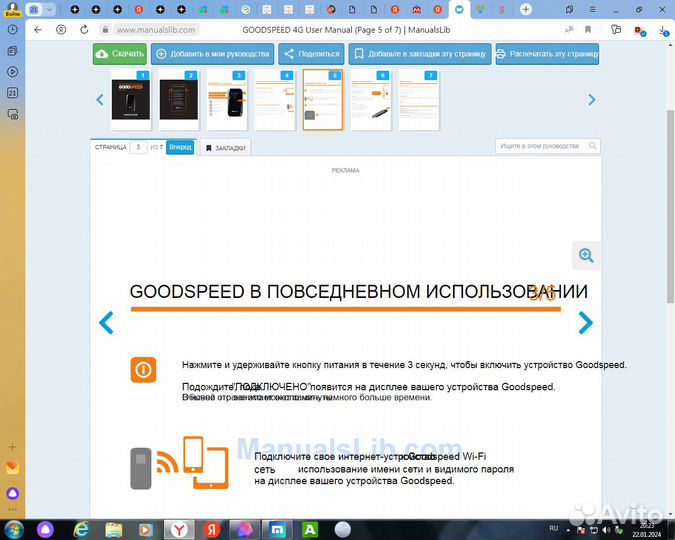Screen dimensions: 675x540
Task: Click the RU language indicator
Action: point(554,528)
